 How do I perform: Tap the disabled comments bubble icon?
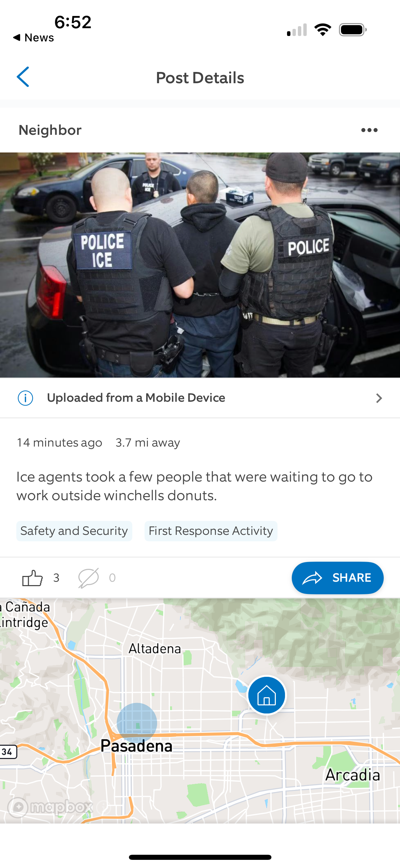[89, 578]
